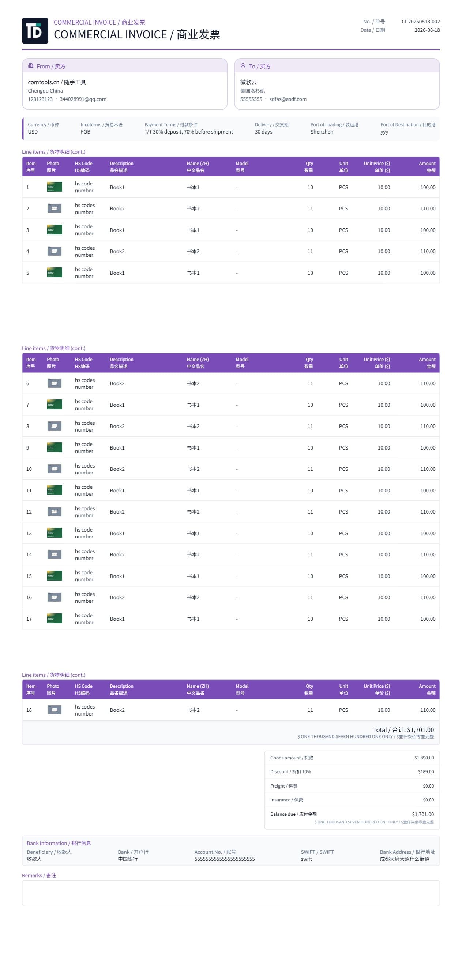Open the photo thumbnail for item 14

55,554
